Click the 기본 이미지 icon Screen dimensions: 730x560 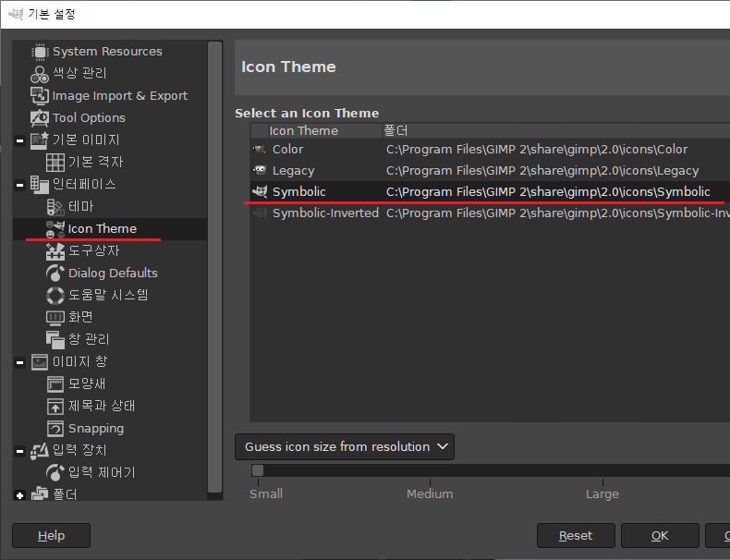pos(40,140)
